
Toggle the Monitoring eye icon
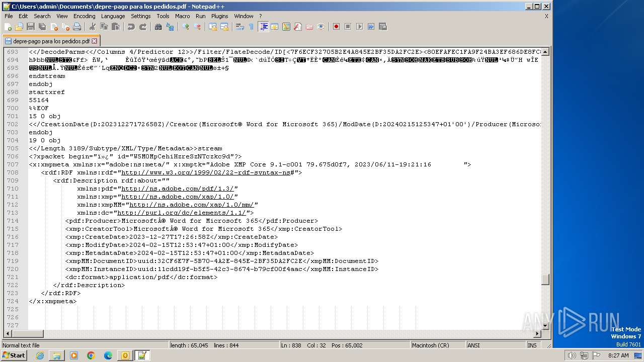[320, 27]
